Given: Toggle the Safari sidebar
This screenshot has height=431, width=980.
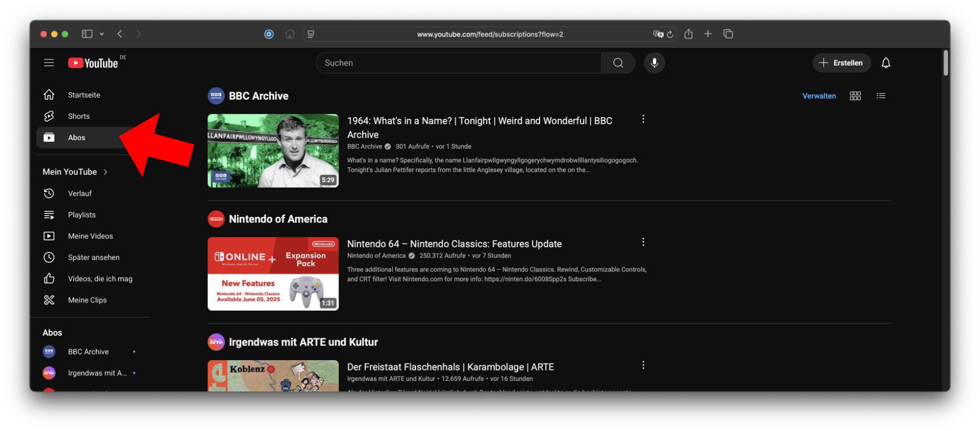Looking at the screenshot, I should pyautogui.click(x=87, y=34).
